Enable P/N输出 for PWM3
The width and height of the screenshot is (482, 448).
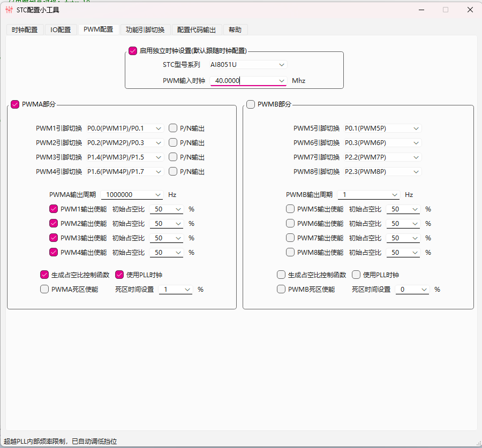click(173, 157)
